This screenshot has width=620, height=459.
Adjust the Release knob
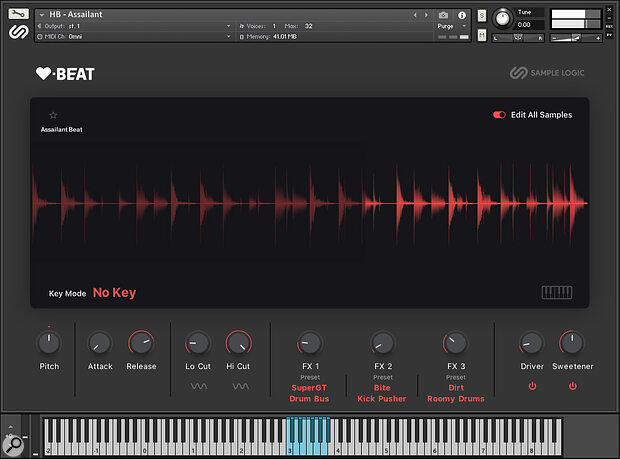[141, 343]
